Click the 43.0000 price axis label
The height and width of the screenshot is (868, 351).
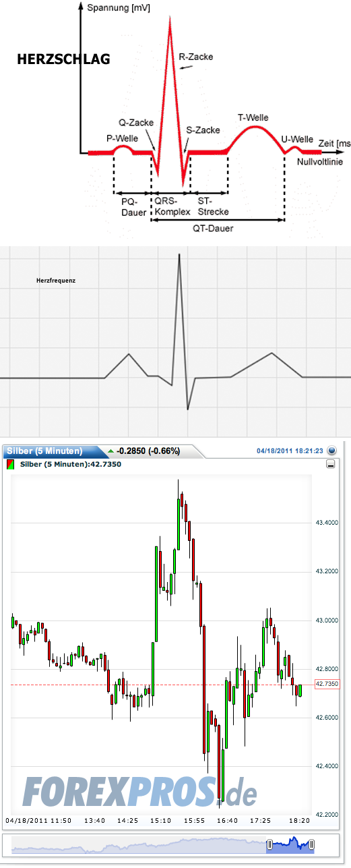[x=327, y=620]
